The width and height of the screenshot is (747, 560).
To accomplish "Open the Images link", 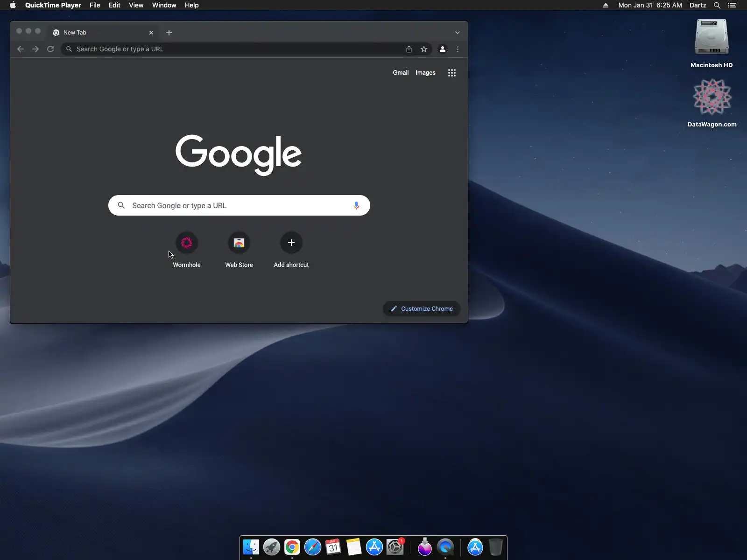I will point(425,73).
